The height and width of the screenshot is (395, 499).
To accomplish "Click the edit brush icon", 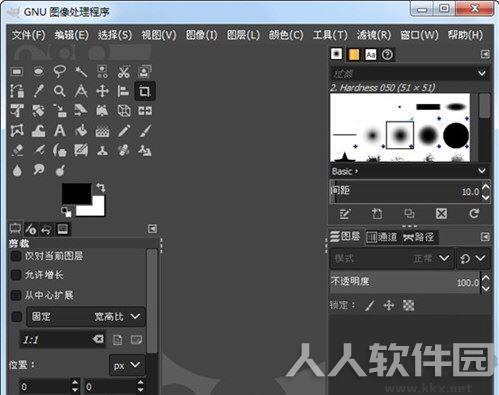I will click(x=345, y=214).
